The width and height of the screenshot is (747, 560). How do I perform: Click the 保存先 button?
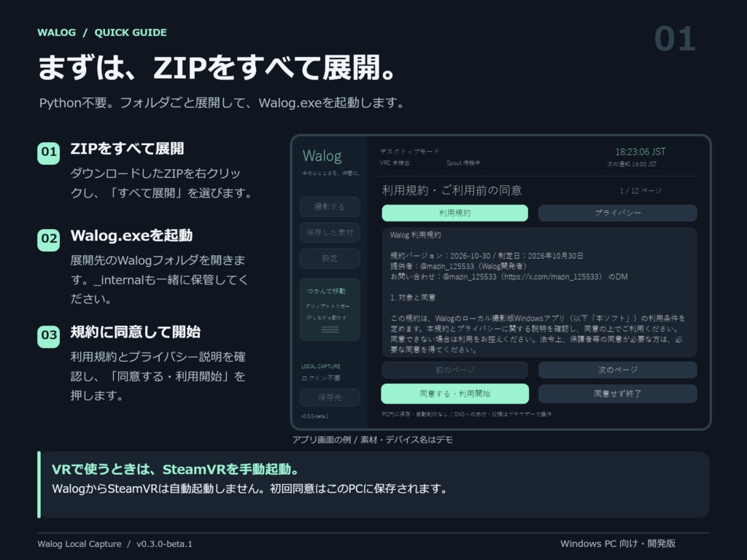coord(330,397)
